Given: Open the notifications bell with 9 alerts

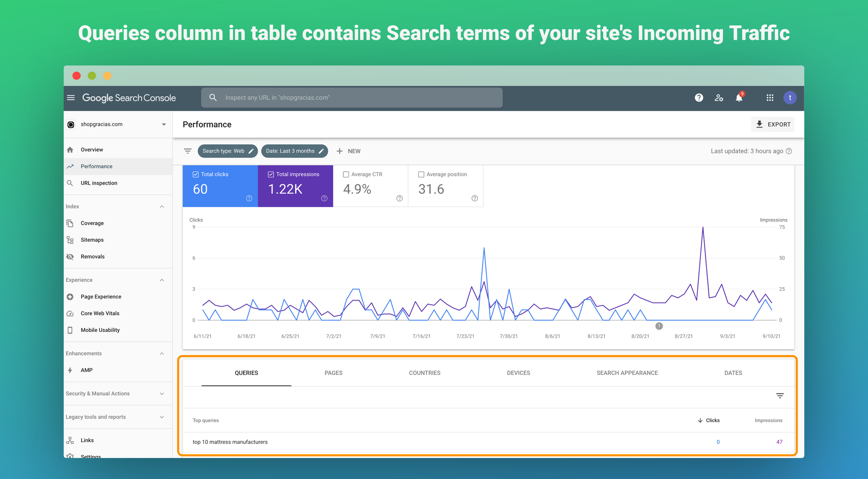Looking at the screenshot, I should pyautogui.click(x=739, y=98).
